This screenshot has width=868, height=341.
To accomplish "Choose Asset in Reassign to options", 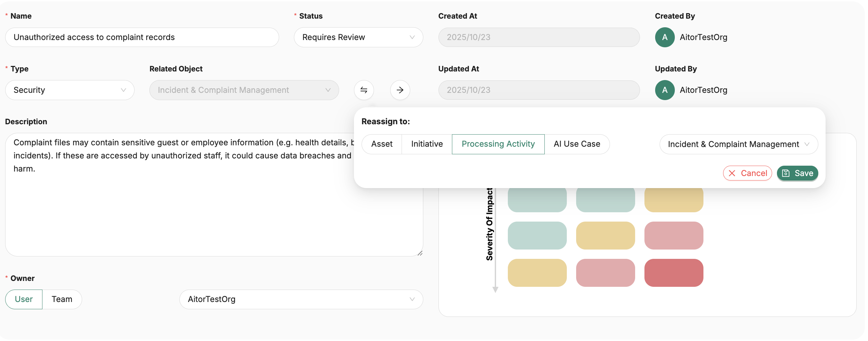I will pos(382,144).
